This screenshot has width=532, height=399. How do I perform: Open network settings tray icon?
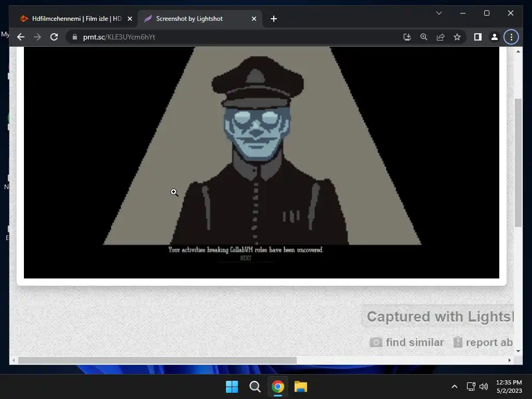[x=471, y=387]
